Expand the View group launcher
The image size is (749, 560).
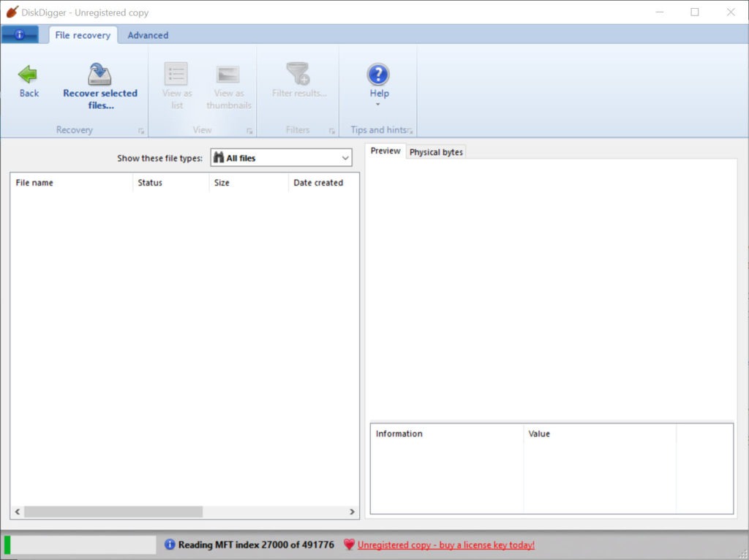point(249,131)
